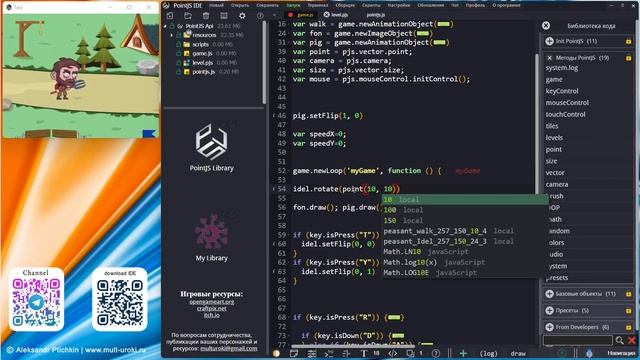Expand the resources folder in the file tree
The image size is (640, 360).
172,36
